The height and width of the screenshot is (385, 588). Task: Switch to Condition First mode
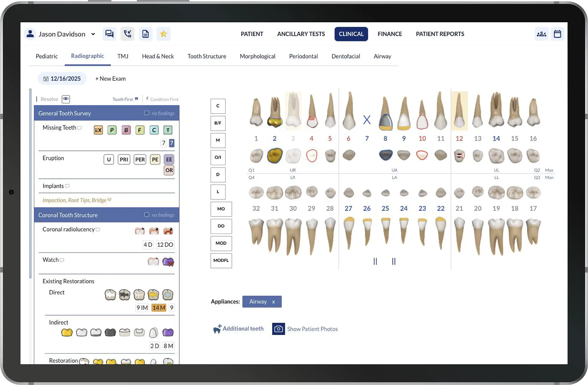click(x=162, y=99)
